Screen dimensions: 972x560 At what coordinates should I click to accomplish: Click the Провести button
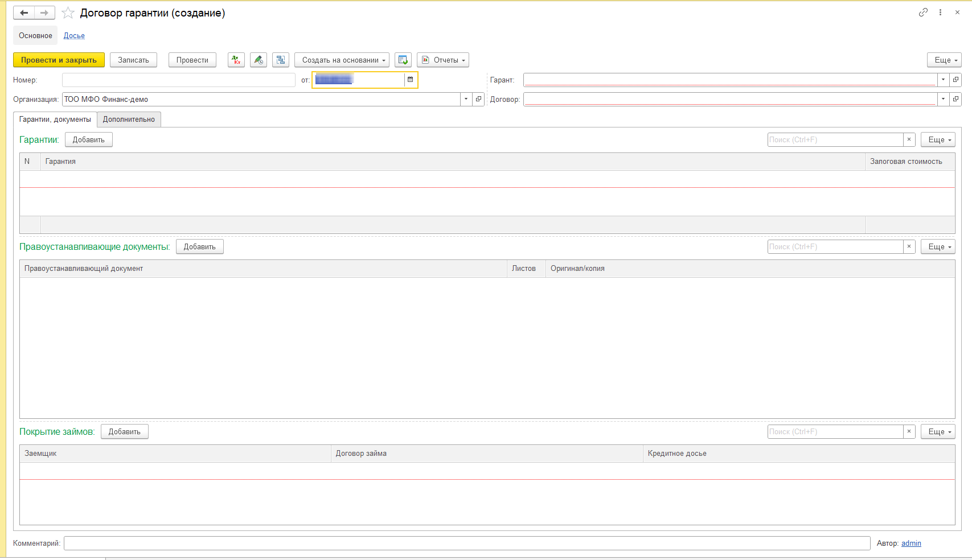point(192,60)
